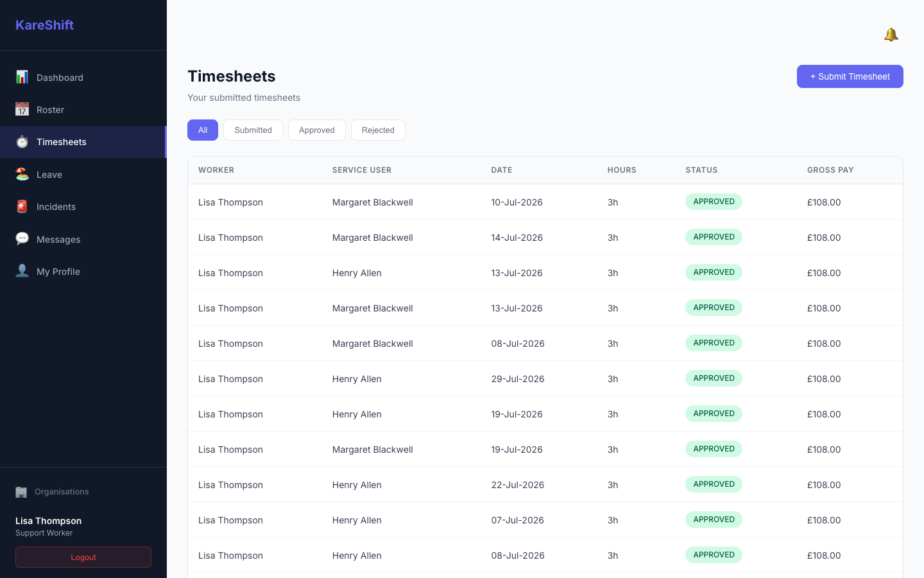Select Timesheets in sidebar
Viewport: 924px width, 578px height.
[83, 142]
